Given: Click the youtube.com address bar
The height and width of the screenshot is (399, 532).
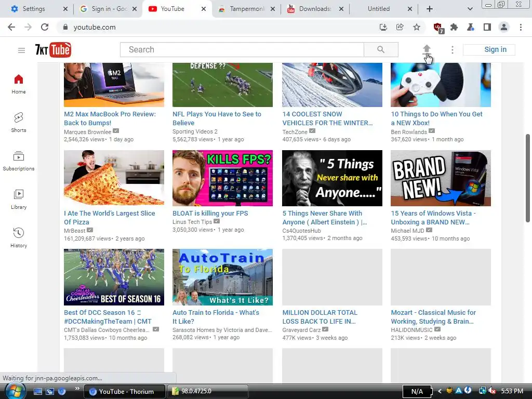Looking at the screenshot, I should click(217, 27).
